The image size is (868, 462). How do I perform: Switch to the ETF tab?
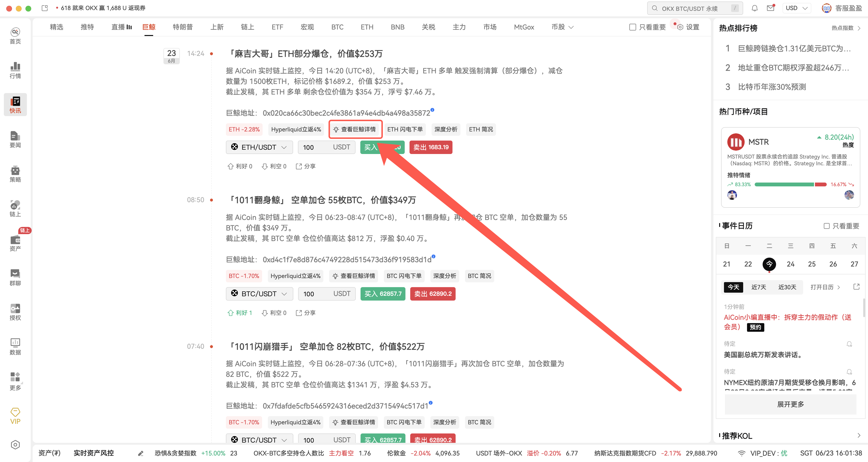coord(277,27)
